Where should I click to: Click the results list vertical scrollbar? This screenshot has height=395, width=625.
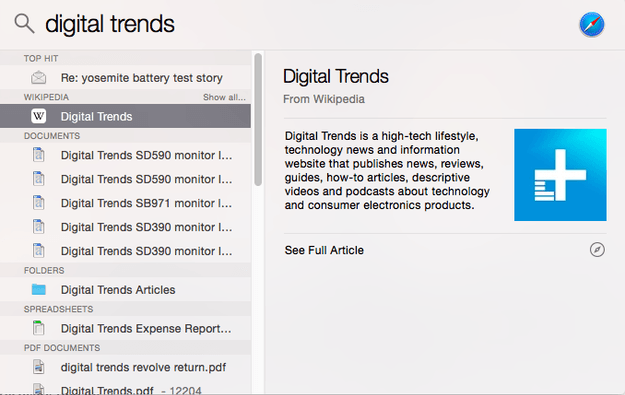point(258,120)
